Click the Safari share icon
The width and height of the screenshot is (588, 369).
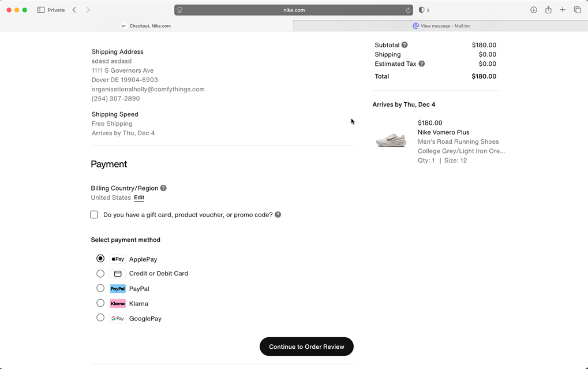click(548, 10)
